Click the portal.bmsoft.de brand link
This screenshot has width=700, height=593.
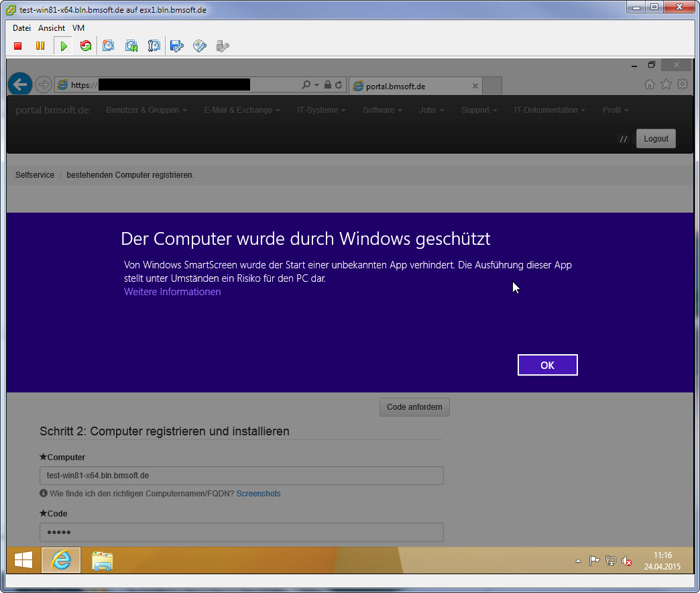tap(53, 110)
